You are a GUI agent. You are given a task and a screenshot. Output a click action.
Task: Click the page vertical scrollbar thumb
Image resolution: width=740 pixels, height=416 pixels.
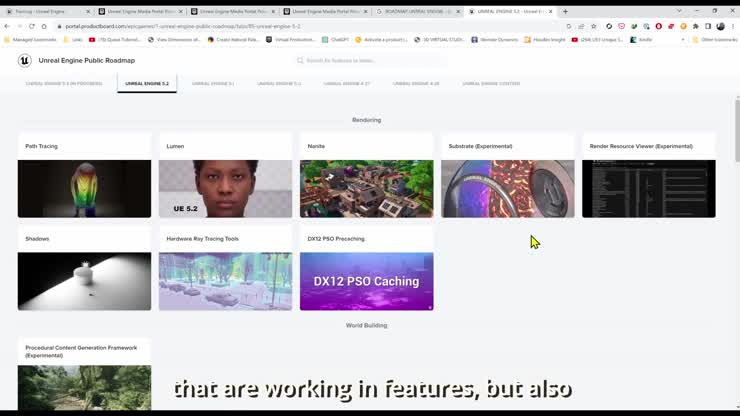point(737,130)
